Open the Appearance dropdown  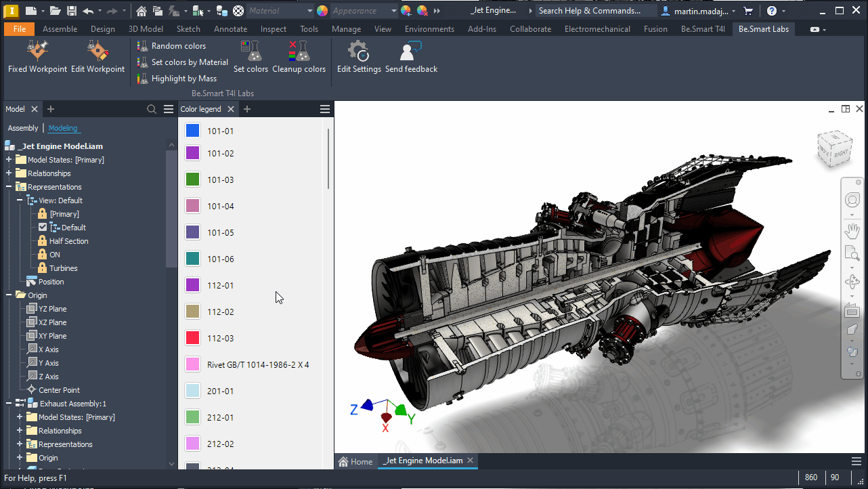(394, 11)
